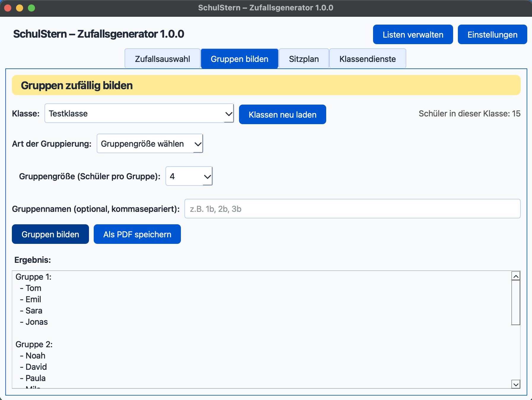
Task: Open the Sitzplan tab
Action: [304, 59]
